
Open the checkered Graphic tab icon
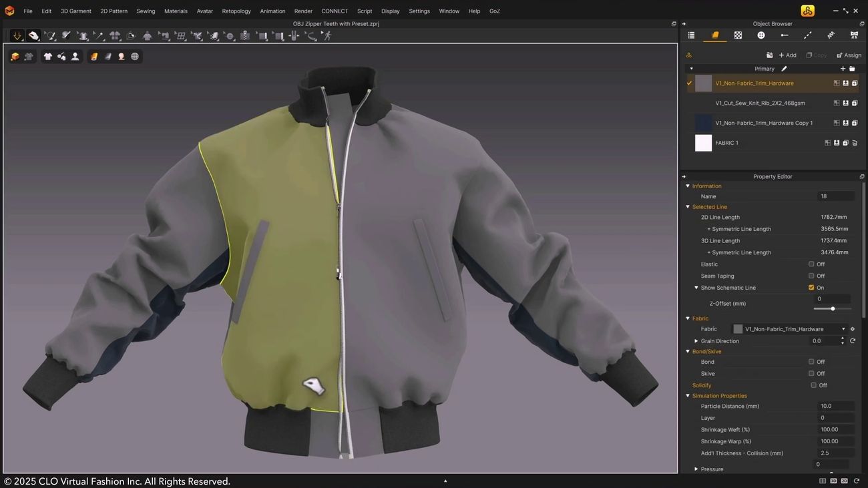click(x=738, y=35)
